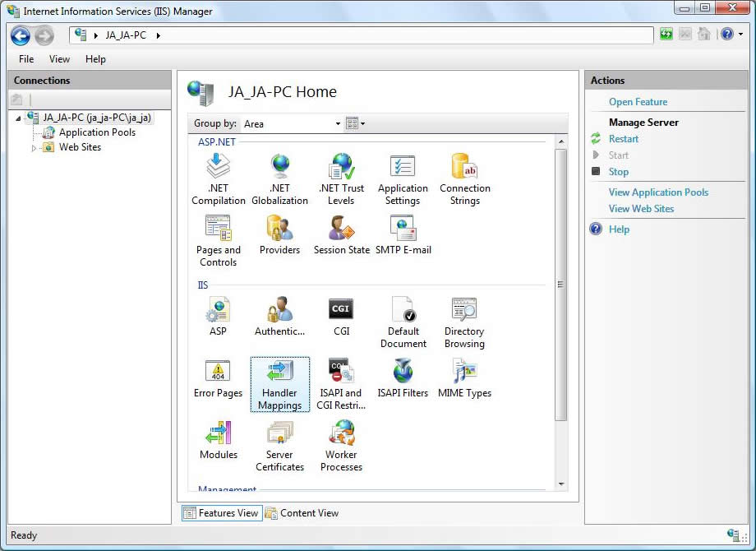This screenshot has height=551, width=756.
Task: Expand the Web Sites tree node
Action: tap(34, 148)
